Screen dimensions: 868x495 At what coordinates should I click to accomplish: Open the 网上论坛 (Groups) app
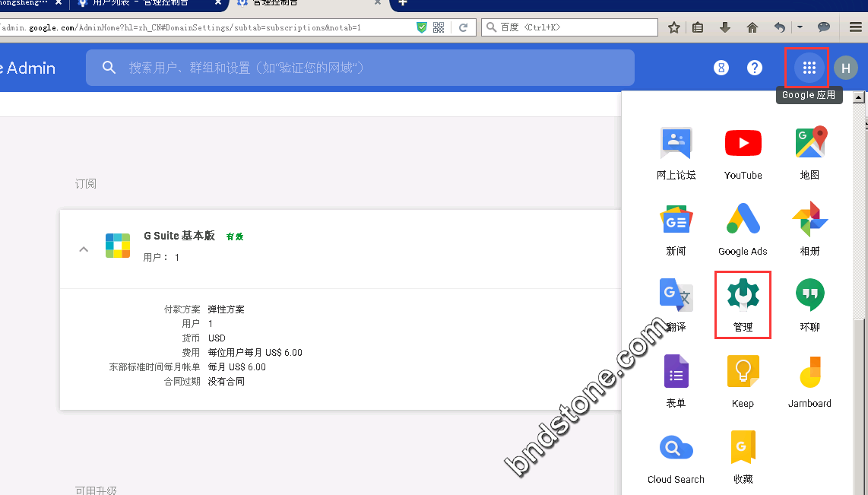coord(676,153)
